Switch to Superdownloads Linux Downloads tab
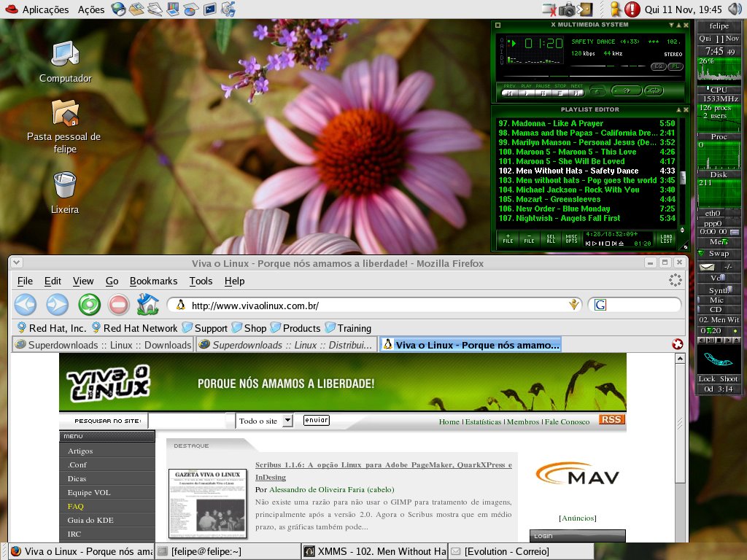Image resolution: width=747 pixels, height=560 pixels. click(x=103, y=345)
